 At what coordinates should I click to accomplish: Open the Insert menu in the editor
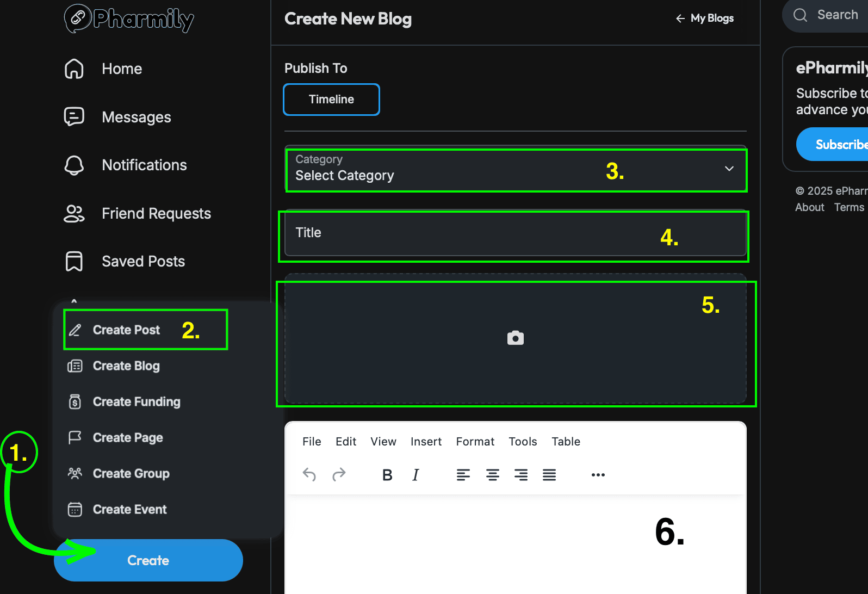426,442
